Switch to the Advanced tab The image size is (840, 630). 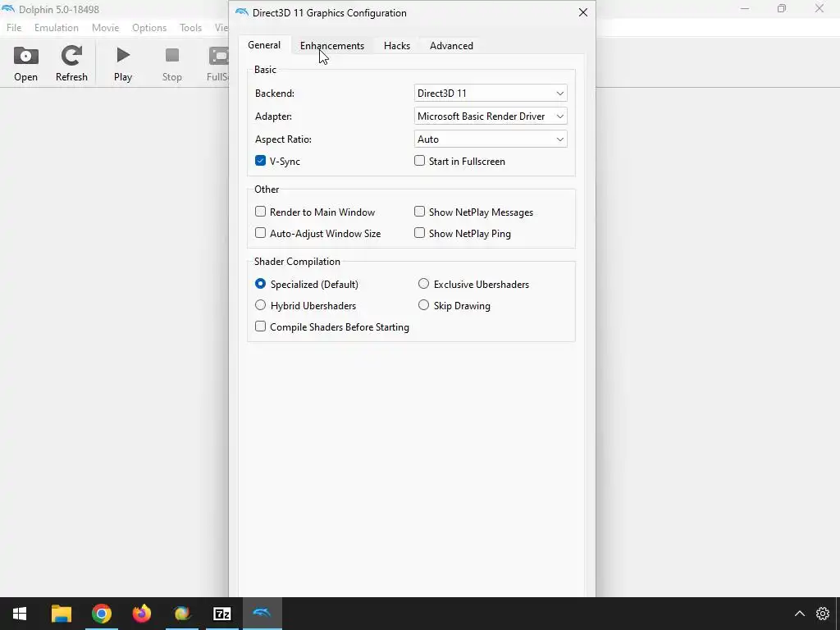[x=451, y=46]
